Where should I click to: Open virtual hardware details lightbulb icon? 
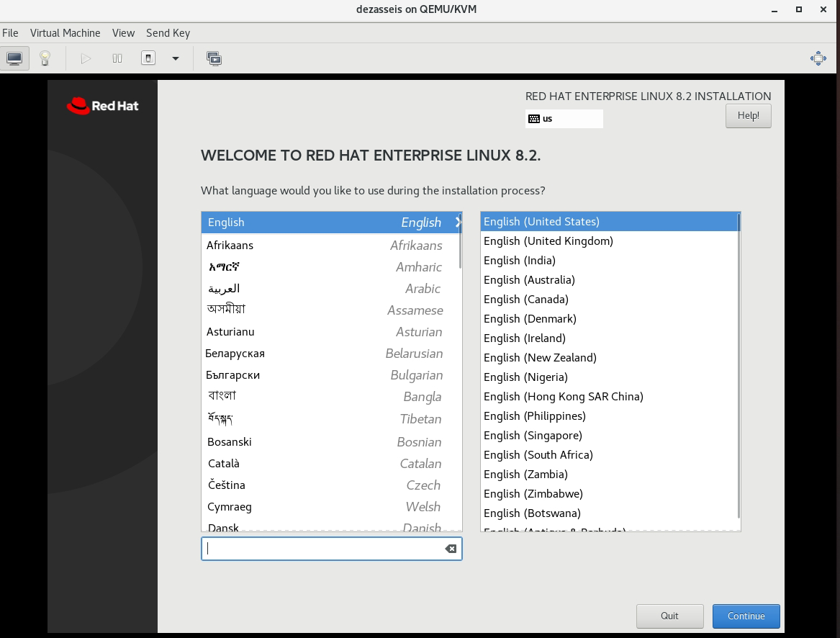45,58
